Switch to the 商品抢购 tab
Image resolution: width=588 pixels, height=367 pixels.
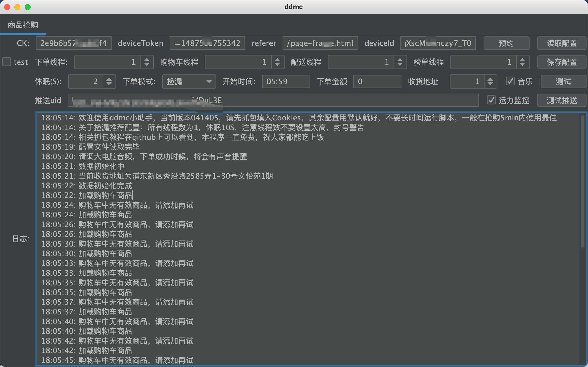coord(23,25)
